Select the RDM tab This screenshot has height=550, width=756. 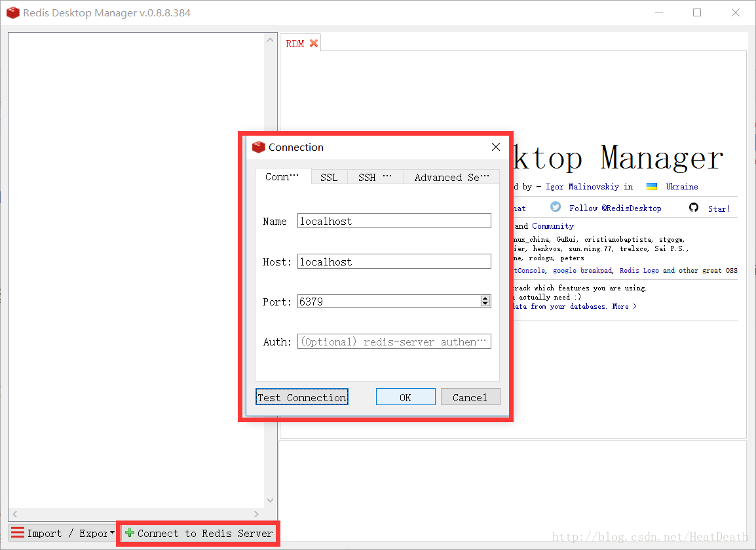click(x=295, y=44)
